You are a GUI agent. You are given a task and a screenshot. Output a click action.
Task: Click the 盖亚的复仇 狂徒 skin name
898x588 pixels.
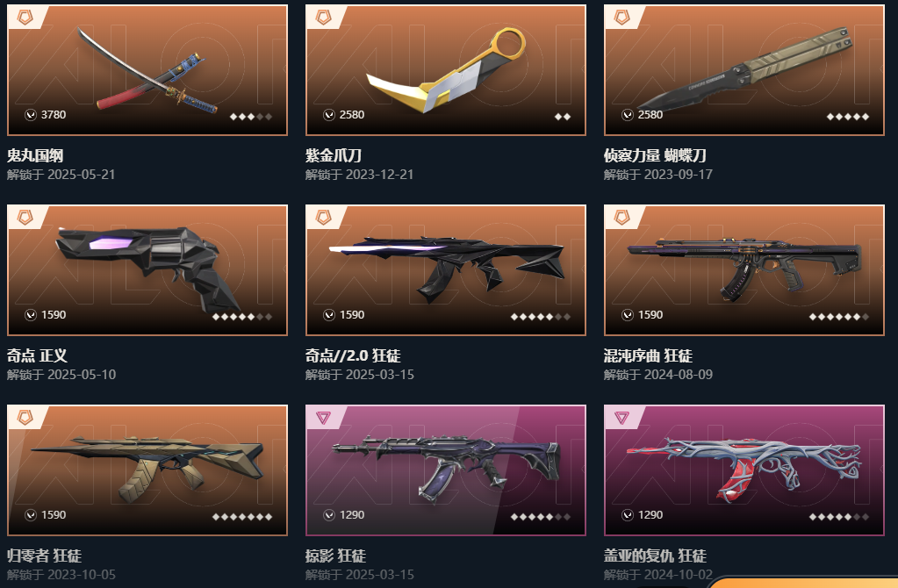[655, 556]
